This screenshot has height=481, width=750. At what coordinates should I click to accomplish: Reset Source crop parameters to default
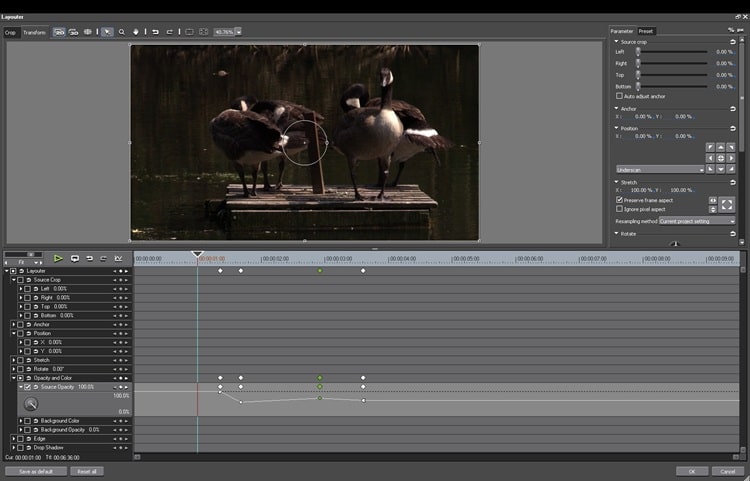coord(733,42)
